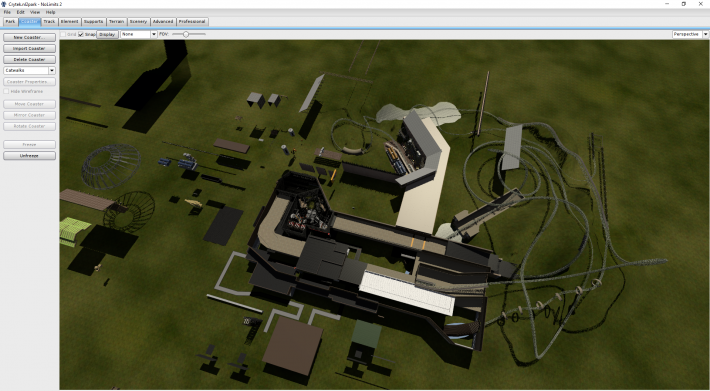Maximize the NoLimits 2 window
The height and width of the screenshot is (391, 710).
683,4
